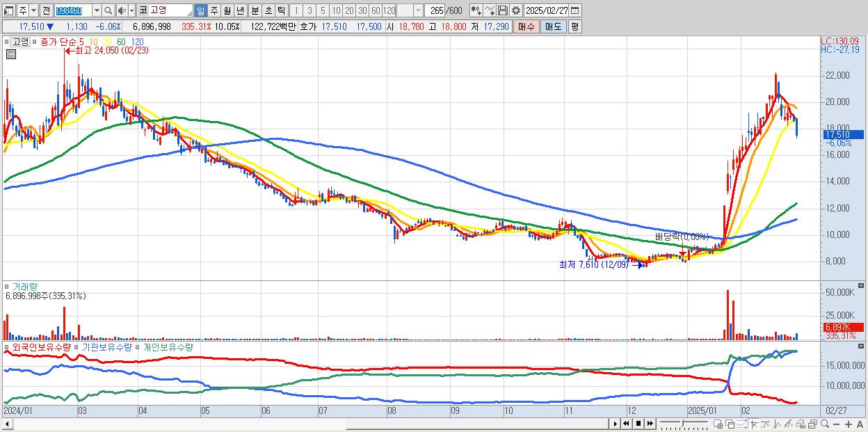Toggle the small square before 고영 label

6,42
